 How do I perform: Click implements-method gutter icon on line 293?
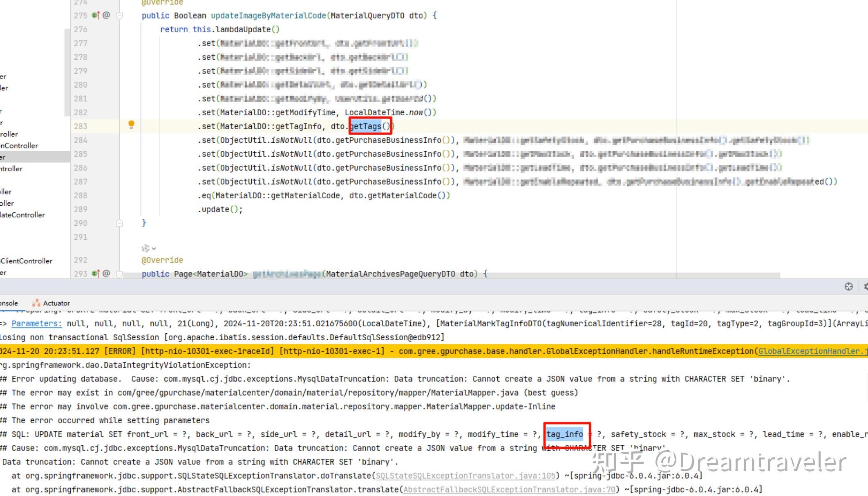96,274
